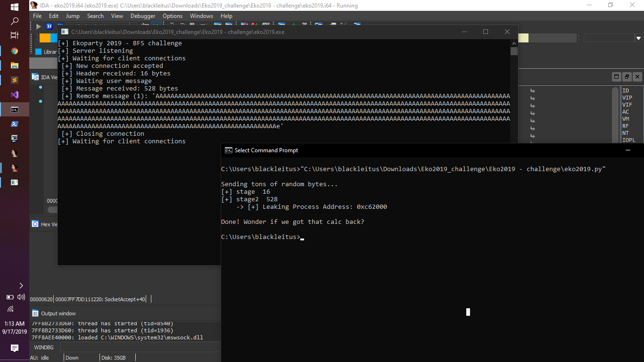
Task: Click the empty combo box field in IDA toolbar
Action: coord(609,38)
